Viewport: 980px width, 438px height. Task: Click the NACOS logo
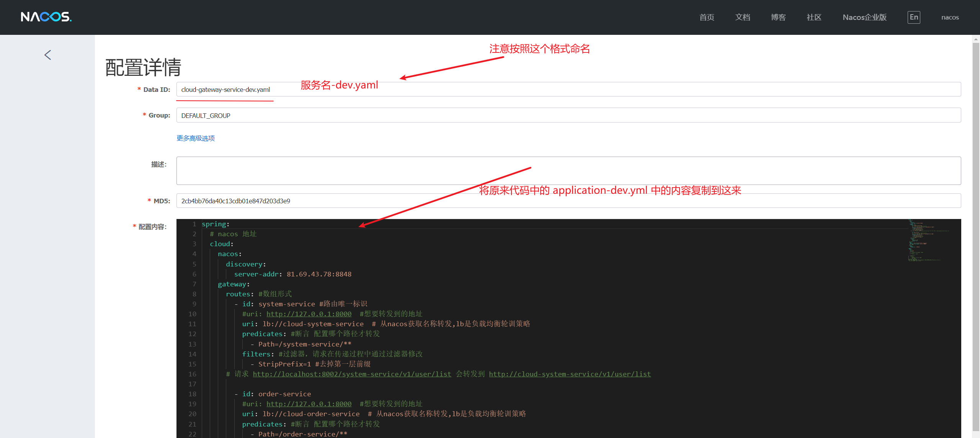coord(46,17)
